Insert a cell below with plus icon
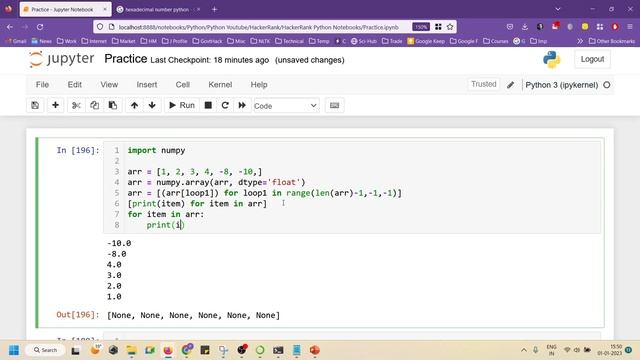 55,105
